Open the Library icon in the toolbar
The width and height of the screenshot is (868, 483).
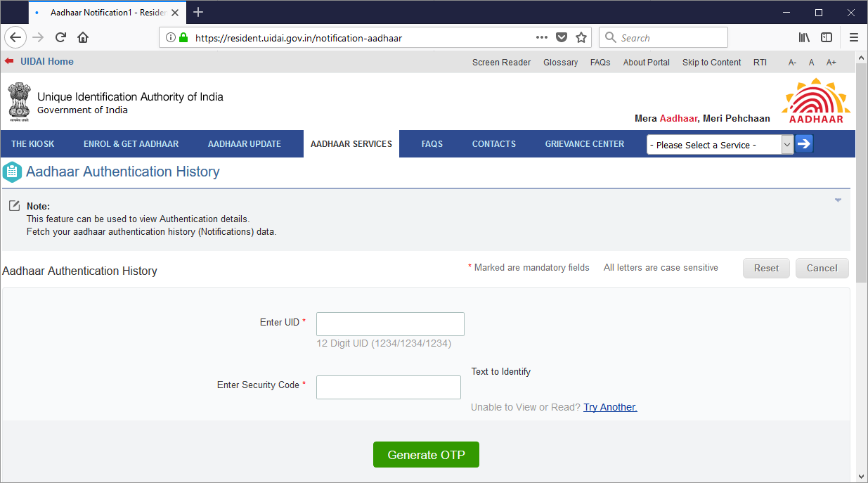803,37
